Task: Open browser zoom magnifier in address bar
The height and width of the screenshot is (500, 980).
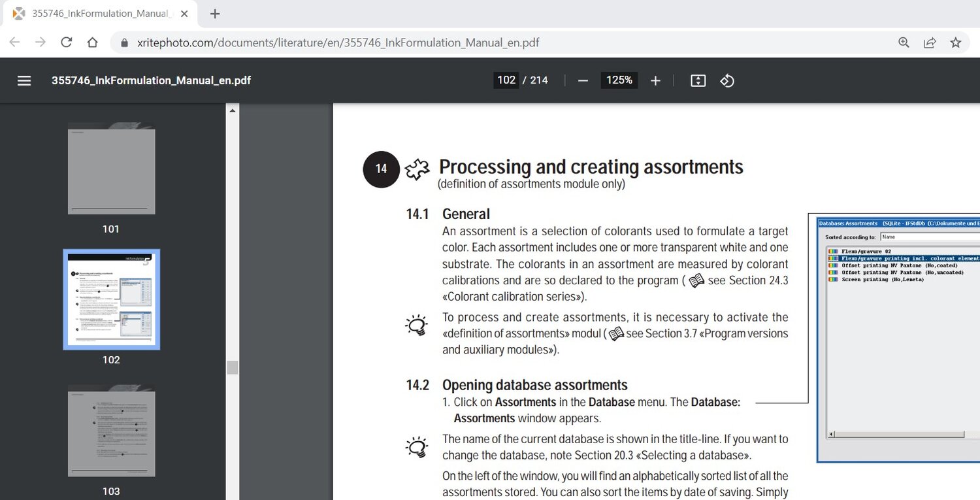Action: coord(904,42)
